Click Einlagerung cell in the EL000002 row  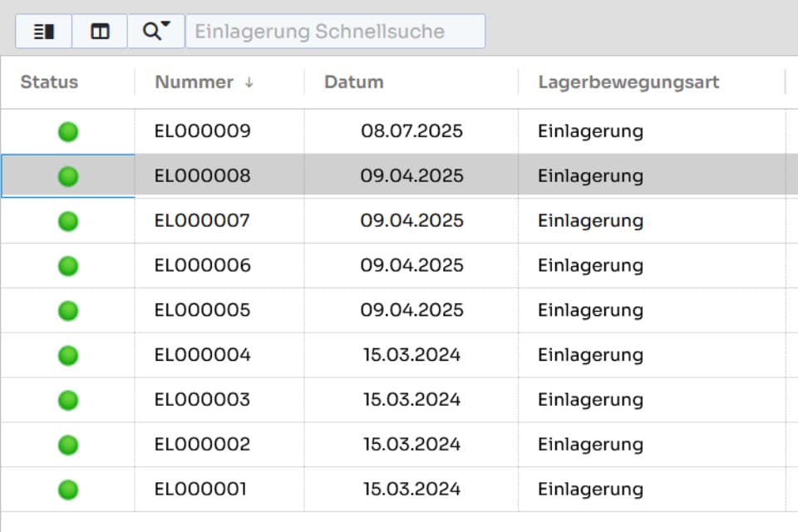coord(590,445)
